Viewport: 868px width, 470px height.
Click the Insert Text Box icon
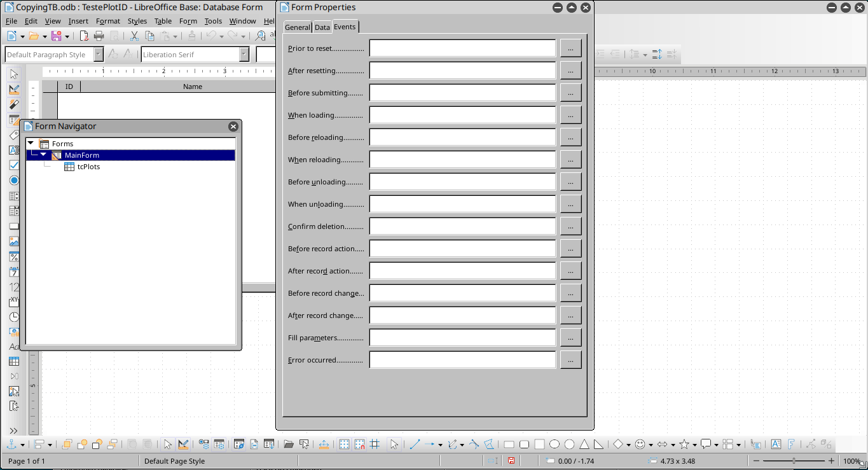click(776, 445)
